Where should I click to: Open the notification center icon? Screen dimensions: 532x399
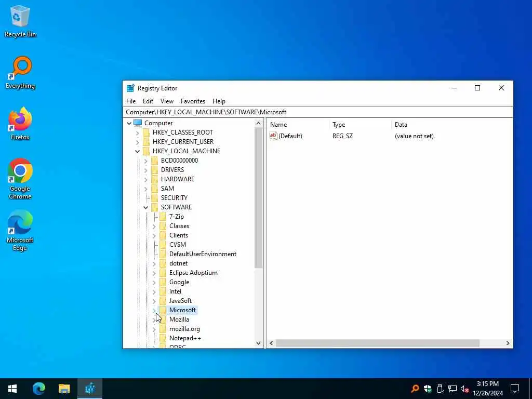click(x=515, y=389)
